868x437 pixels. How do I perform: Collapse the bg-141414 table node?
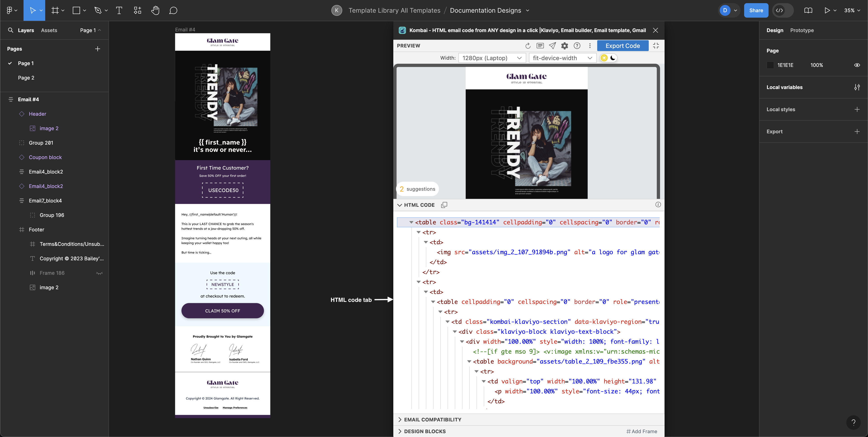click(411, 222)
